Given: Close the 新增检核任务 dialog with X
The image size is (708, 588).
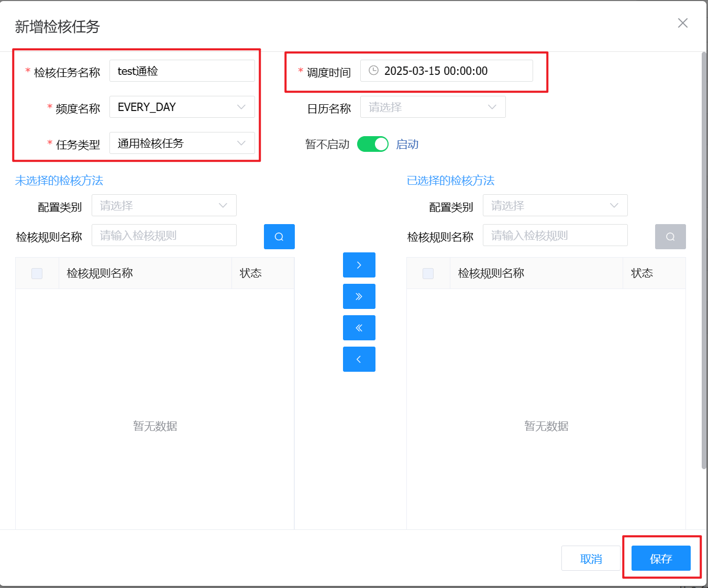Looking at the screenshot, I should click(x=682, y=23).
